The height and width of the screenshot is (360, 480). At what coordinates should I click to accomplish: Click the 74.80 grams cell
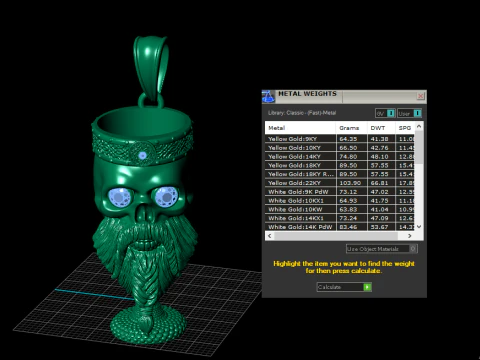352,156
